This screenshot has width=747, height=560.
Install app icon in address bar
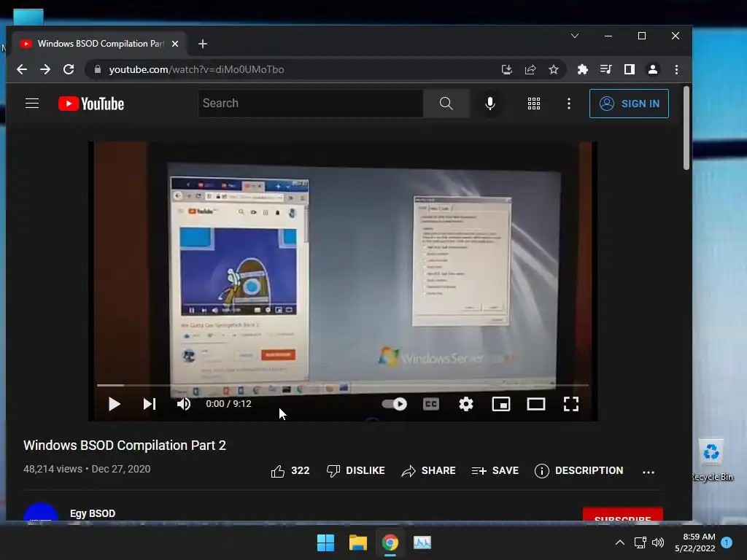[507, 69]
